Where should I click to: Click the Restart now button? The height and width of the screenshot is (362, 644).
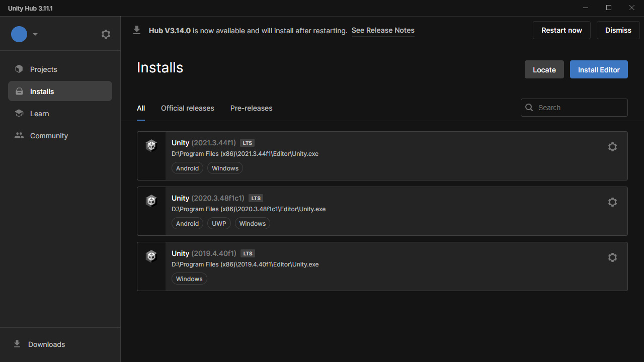pos(561,30)
